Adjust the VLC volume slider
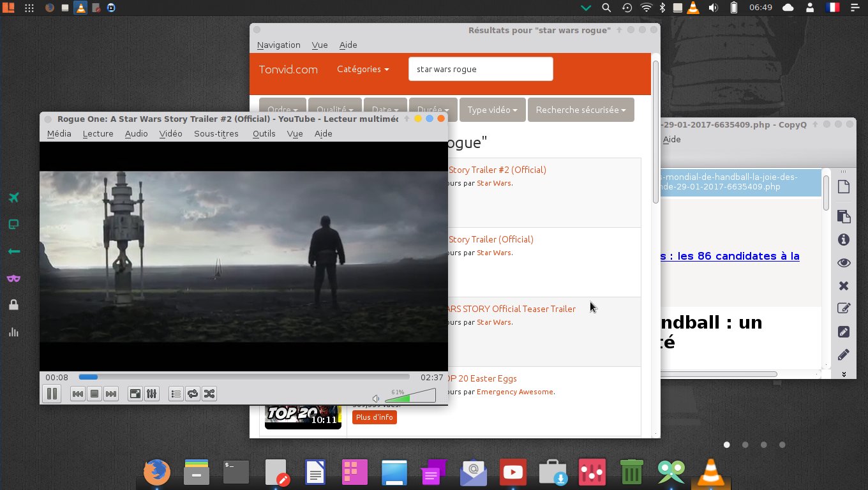 click(410, 396)
